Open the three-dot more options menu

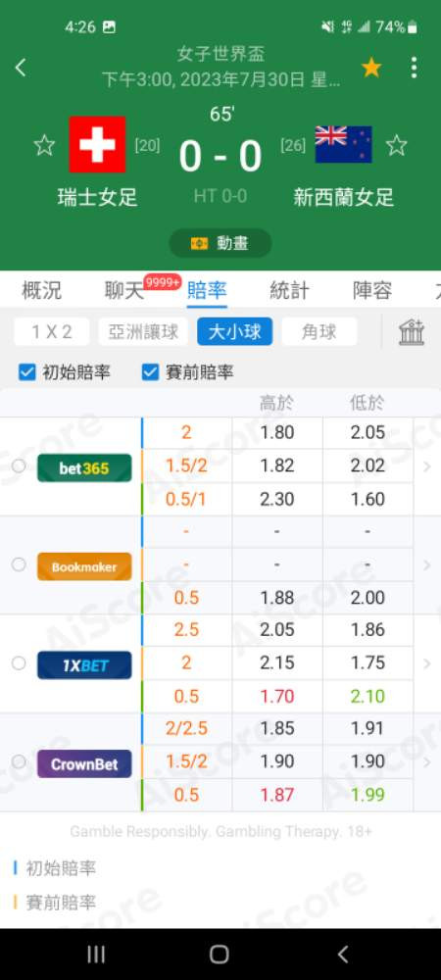pyautogui.click(x=414, y=68)
